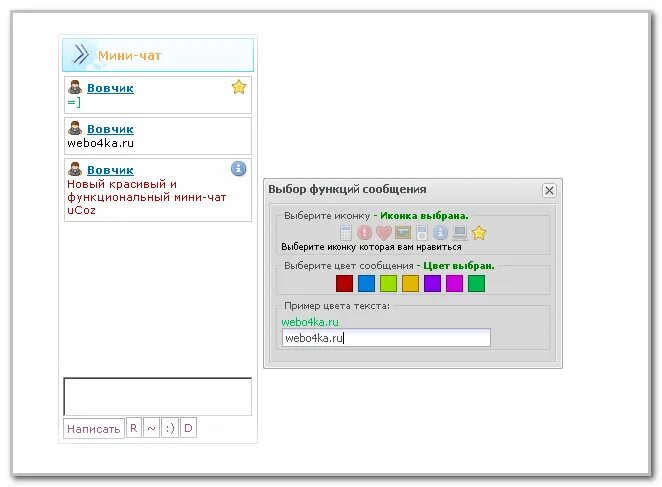Choose the picture frame message icon
662x487 pixels.
403,232
